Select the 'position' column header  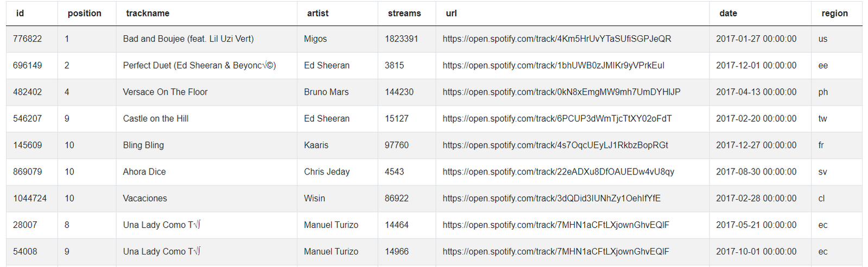(x=84, y=13)
